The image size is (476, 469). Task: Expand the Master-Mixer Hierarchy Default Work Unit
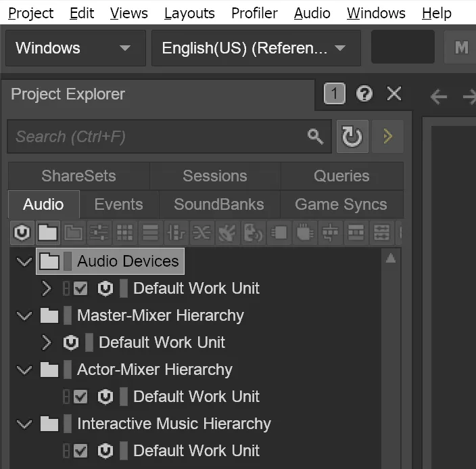tap(46, 342)
